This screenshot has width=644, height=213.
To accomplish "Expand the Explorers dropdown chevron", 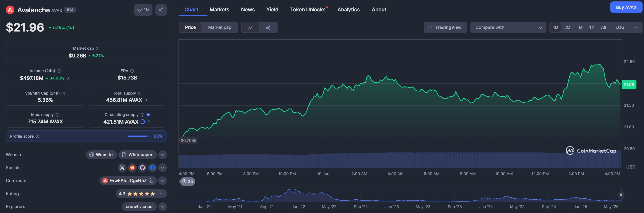I will click(163, 207).
